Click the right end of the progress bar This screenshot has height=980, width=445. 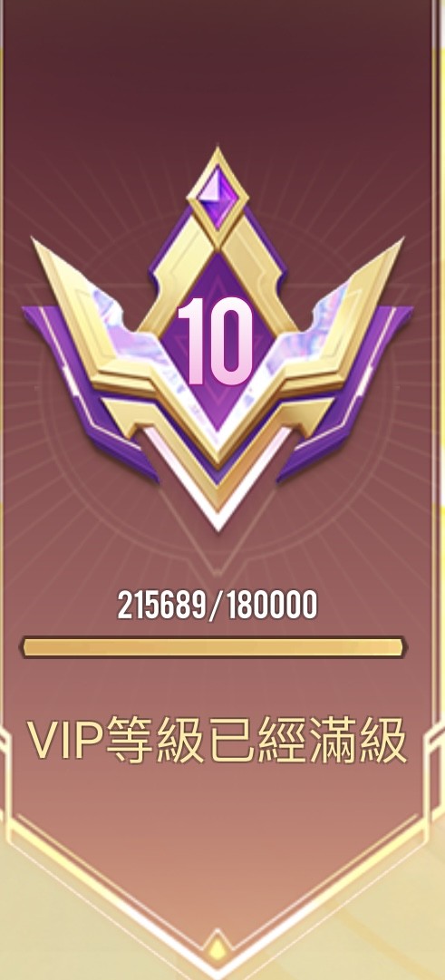click(x=400, y=647)
